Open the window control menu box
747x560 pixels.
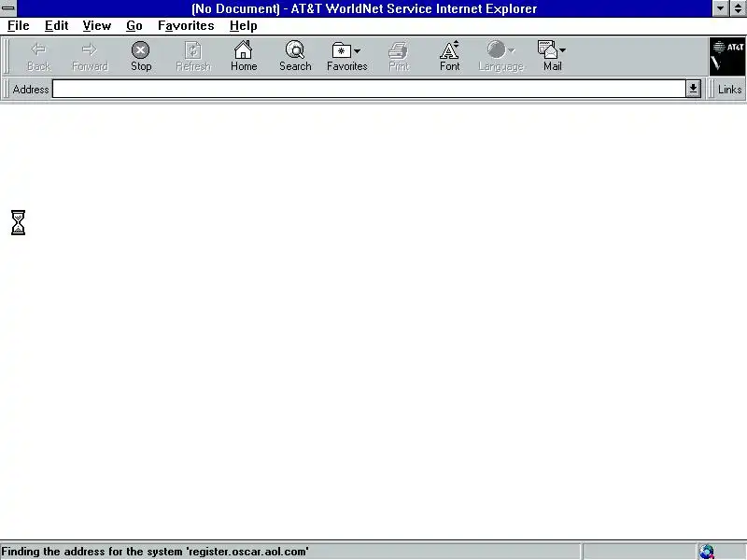tap(8, 8)
